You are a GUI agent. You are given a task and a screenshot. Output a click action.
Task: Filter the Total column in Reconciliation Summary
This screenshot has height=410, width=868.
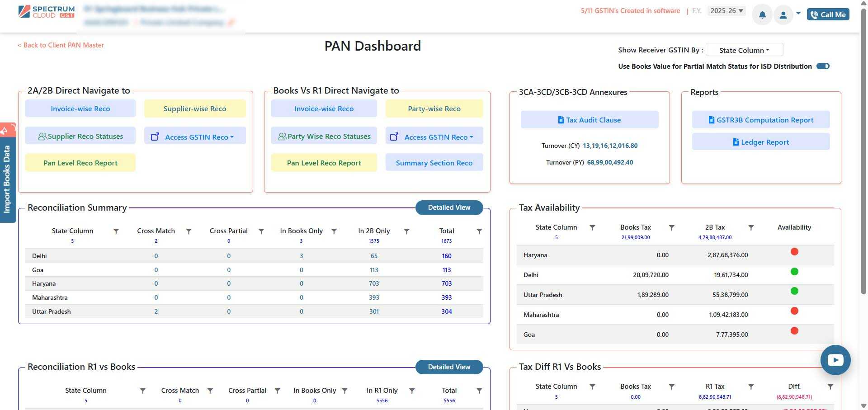point(479,231)
